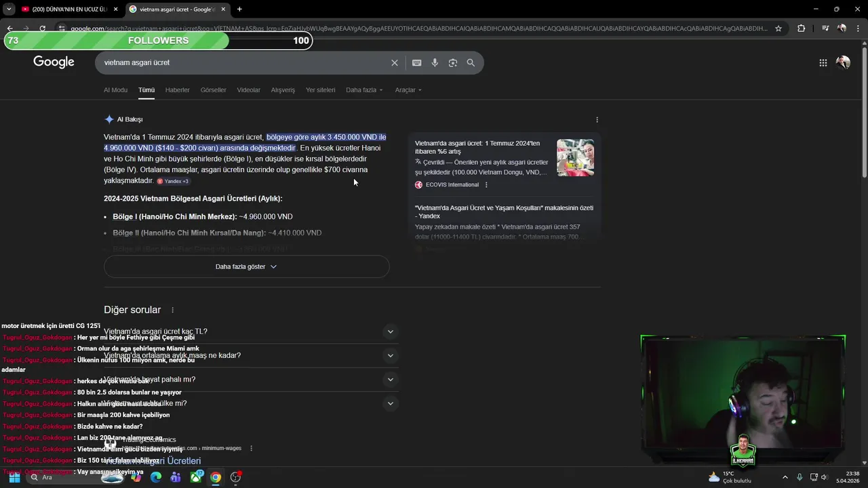Select the Videolar results tab
This screenshot has height=488, width=868.
click(248, 89)
